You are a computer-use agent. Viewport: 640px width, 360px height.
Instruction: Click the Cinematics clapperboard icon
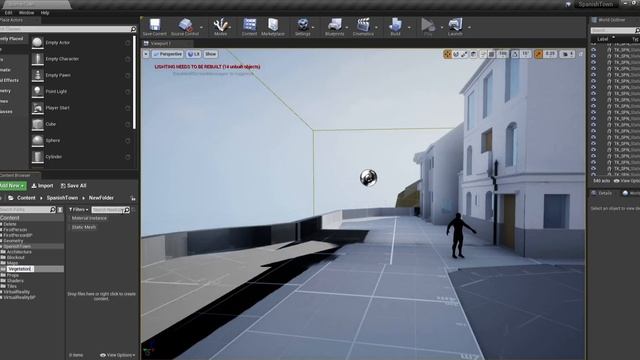pyautogui.click(x=363, y=25)
